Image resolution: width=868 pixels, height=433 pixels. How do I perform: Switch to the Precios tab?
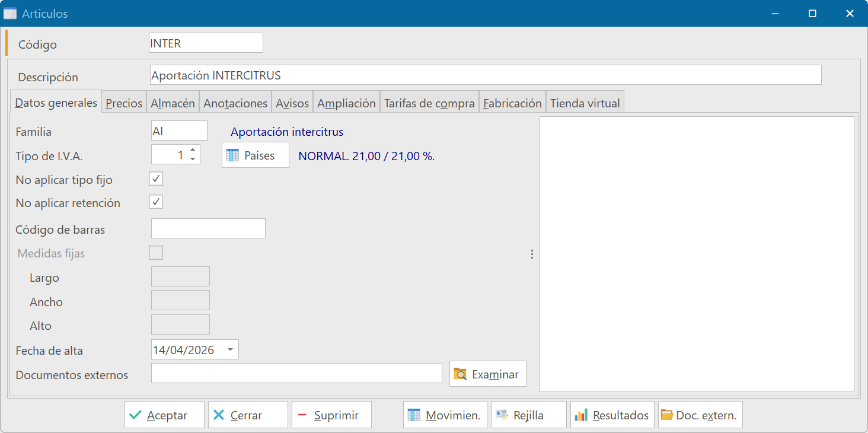tap(124, 103)
